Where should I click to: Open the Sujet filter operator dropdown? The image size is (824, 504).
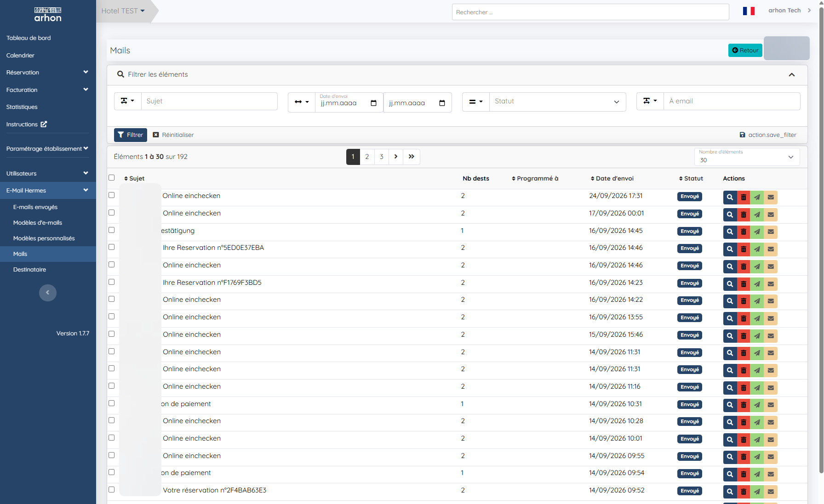(127, 101)
